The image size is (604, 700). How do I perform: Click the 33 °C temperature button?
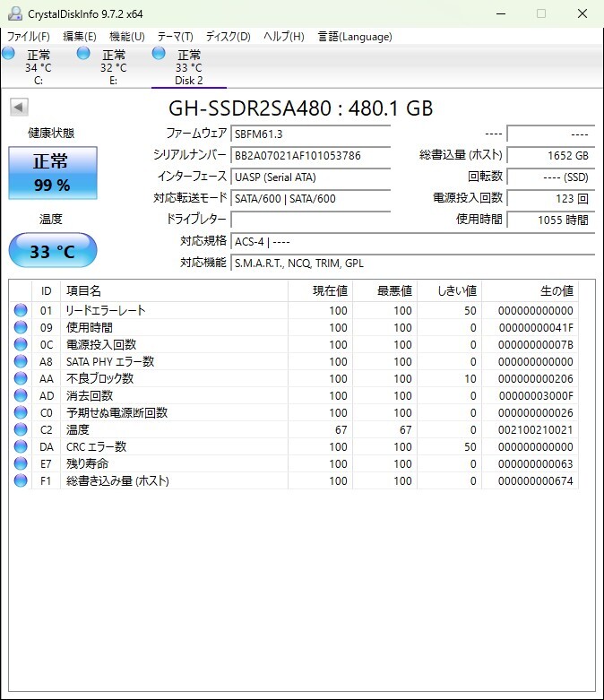[52, 251]
